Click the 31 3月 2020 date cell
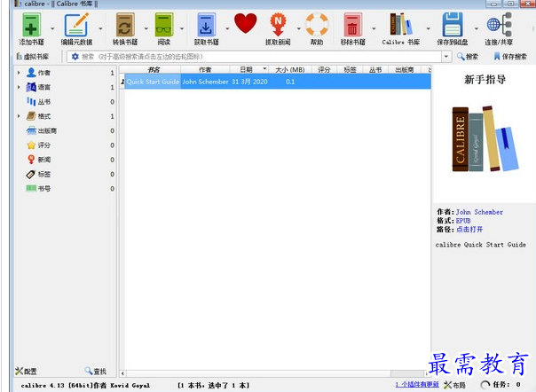The image size is (536, 392). point(249,82)
